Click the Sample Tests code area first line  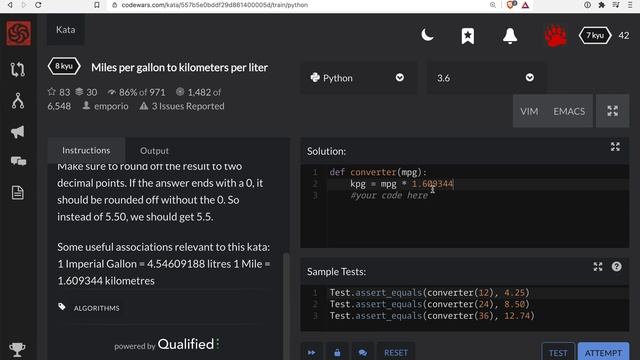pyautogui.click(x=478, y=293)
